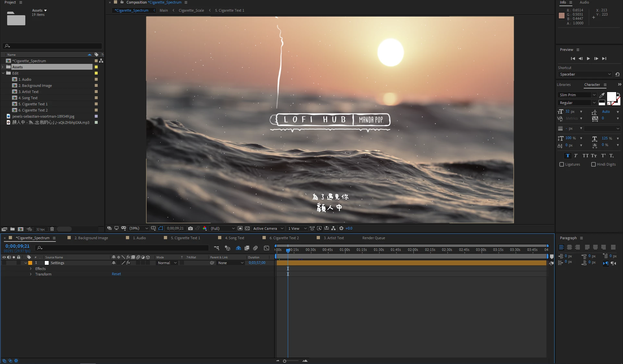This screenshot has width=623, height=364.
Task: Click the show channel RGB icon
Action: 205,229
